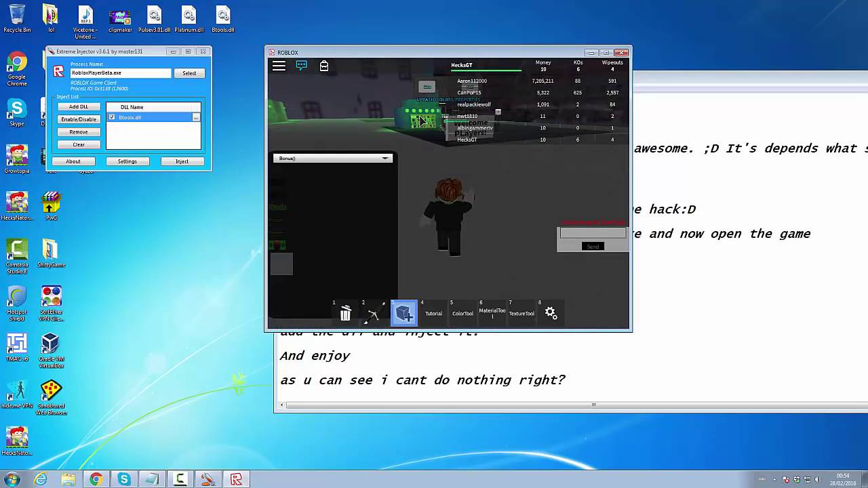This screenshot has height=488, width=868.
Task: Switch to Camtasia in the taskbar
Action: click(x=180, y=479)
